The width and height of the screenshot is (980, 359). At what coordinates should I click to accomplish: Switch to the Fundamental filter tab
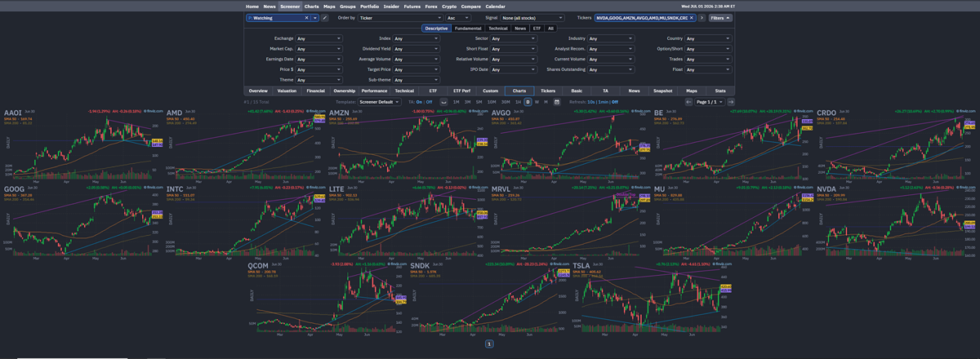pos(468,28)
